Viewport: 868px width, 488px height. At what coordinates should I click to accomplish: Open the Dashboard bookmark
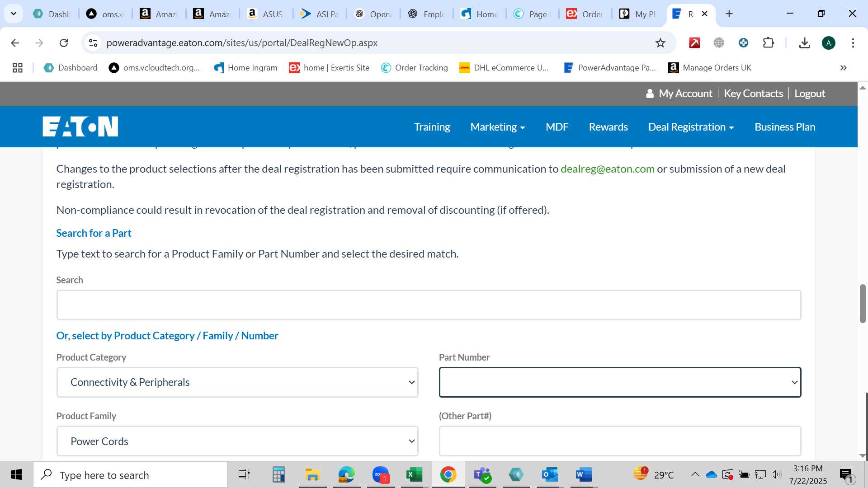[71, 68]
